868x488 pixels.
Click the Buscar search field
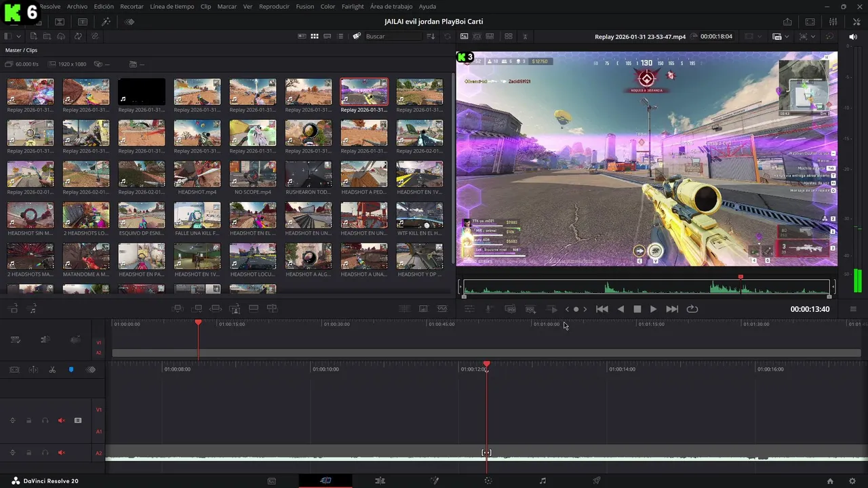[393, 36]
